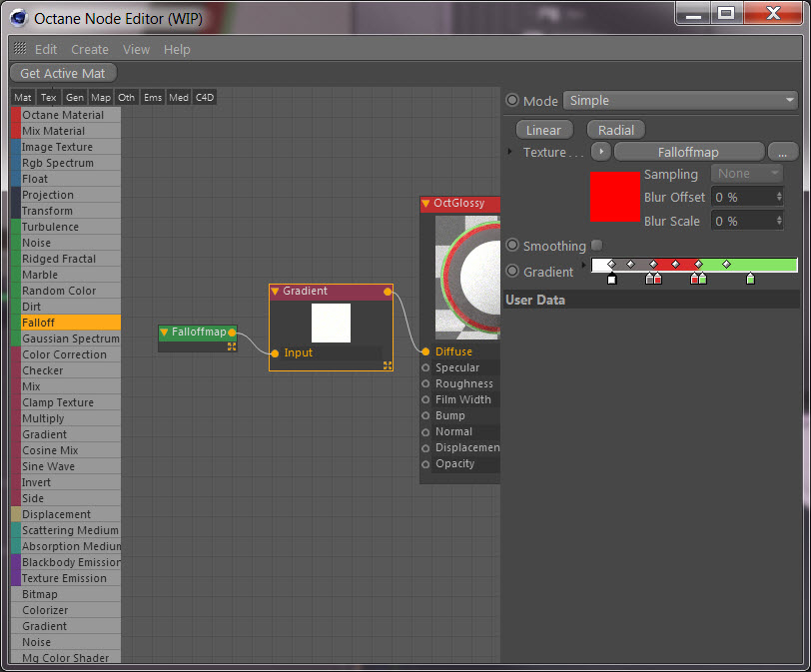Click the Gradient node output port
This screenshot has width=811, height=672.
pyautogui.click(x=388, y=292)
